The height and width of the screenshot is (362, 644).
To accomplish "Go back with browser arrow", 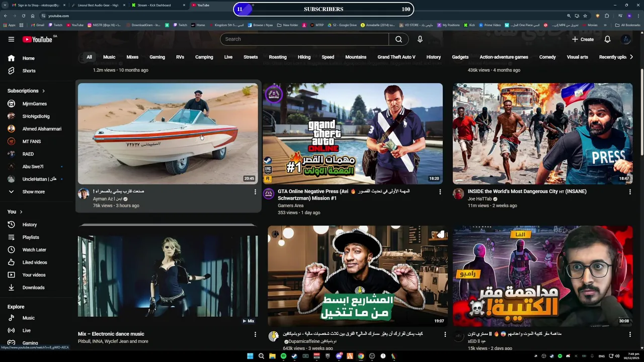I will (x=6, y=16).
